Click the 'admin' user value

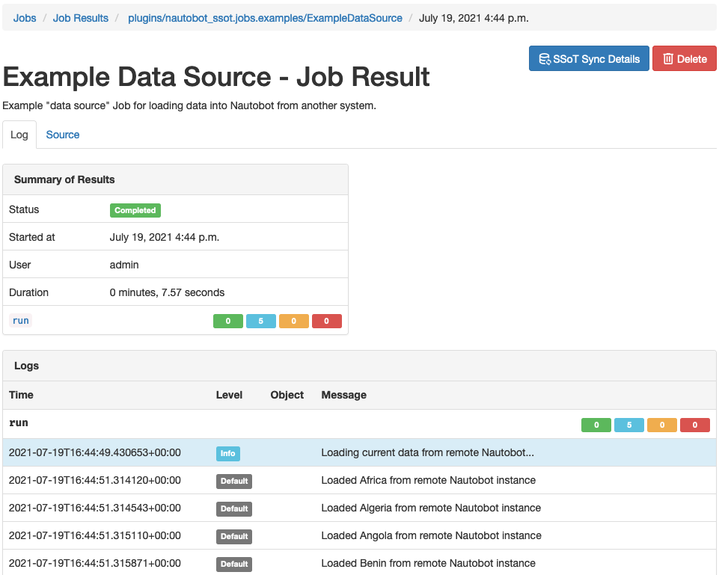pos(124,265)
